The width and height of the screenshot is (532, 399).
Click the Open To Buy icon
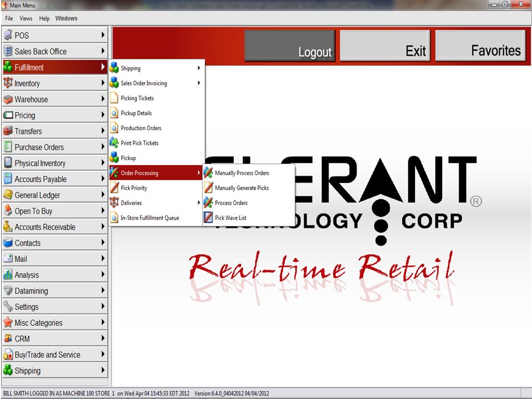pyautogui.click(x=8, y=211)
